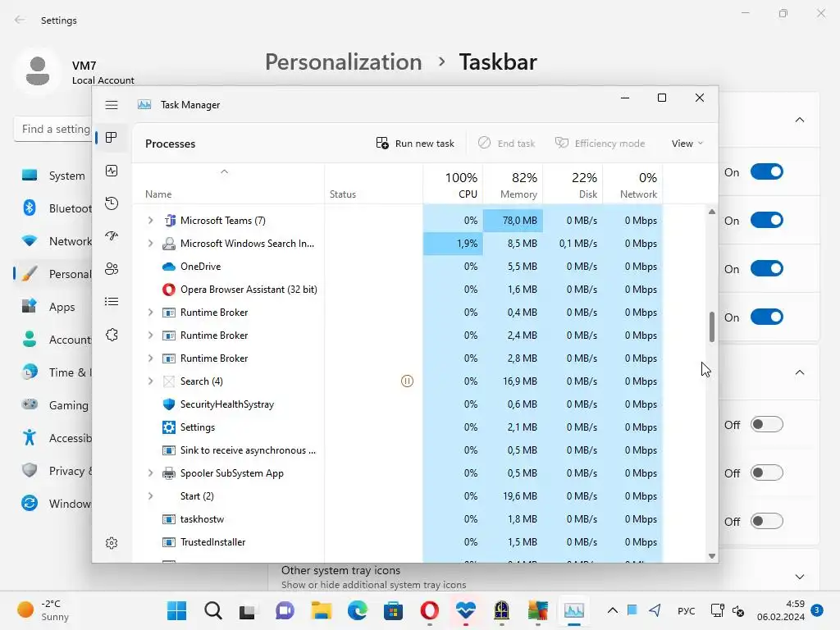Click Run new task button
The height and width of the screenshot is (630, 840).
415,144
